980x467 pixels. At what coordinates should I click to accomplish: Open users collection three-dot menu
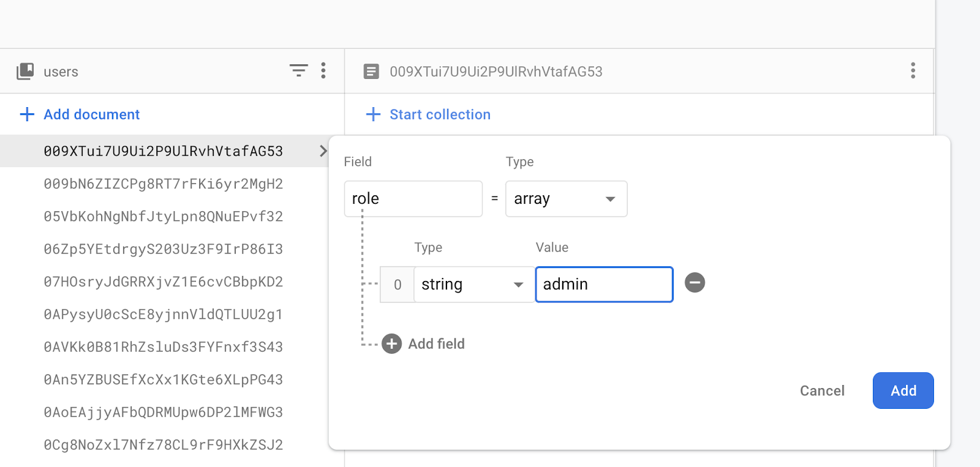323,71
